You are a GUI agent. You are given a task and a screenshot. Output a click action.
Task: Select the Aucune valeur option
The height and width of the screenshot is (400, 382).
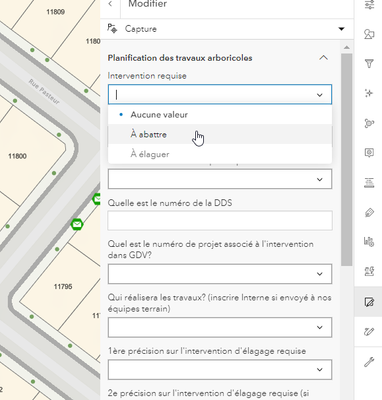click(x=220, y=115)
